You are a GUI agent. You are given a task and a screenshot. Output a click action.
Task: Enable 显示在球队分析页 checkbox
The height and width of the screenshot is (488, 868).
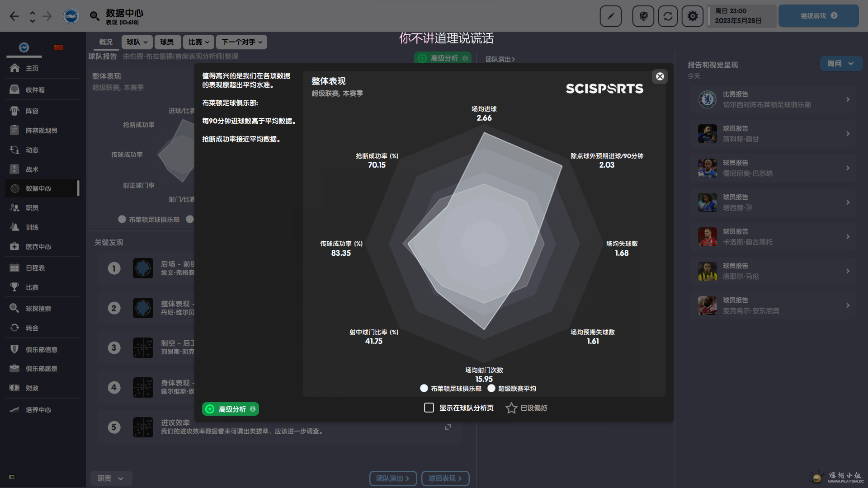tap(429, 408)
